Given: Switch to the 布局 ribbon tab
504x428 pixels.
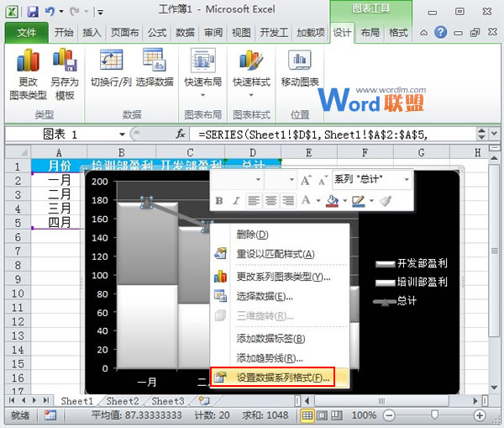Looking at the screenshot, I should 370,33.
